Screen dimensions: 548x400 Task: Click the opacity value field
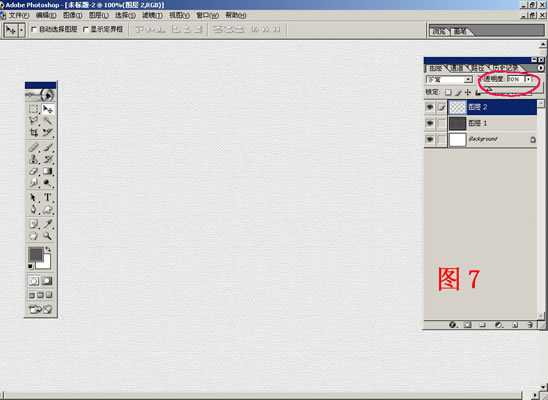(515, 79)
